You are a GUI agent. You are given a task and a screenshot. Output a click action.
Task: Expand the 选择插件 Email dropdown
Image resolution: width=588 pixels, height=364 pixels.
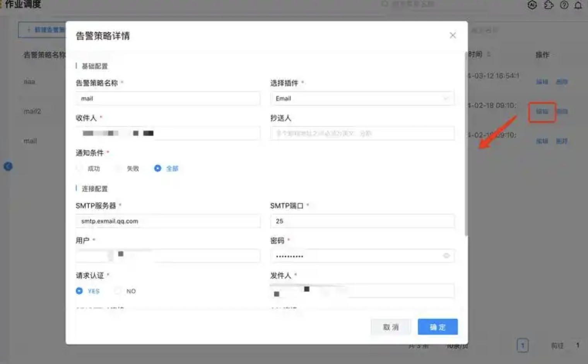coord(362,99)
